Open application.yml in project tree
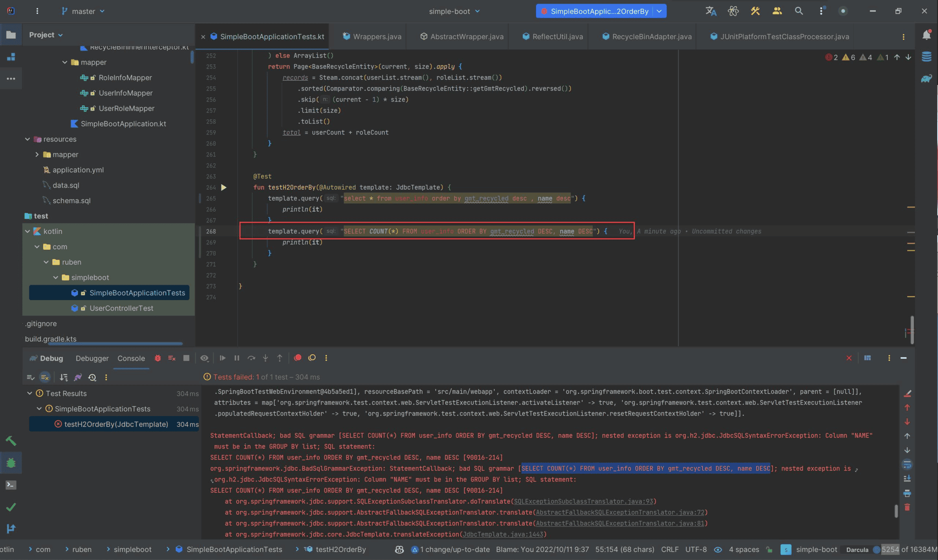 [x=78, y=170]
